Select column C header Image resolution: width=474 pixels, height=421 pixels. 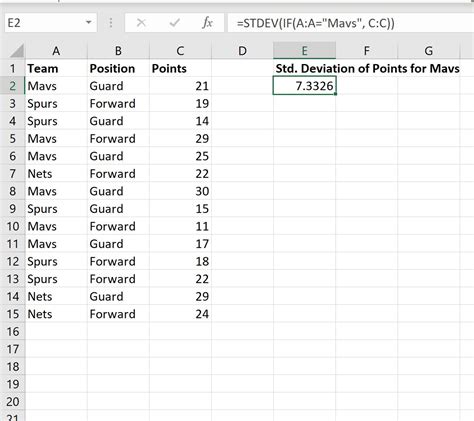pos(180,51)
